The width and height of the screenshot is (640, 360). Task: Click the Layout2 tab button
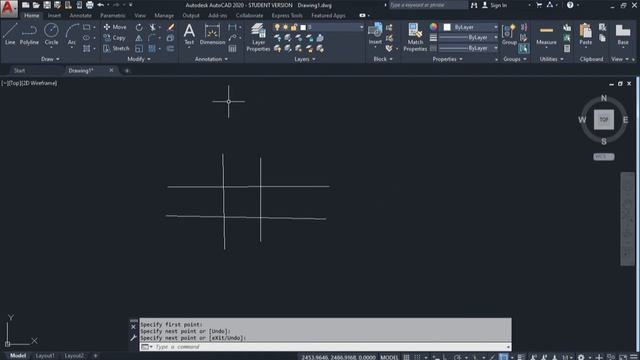74,356
